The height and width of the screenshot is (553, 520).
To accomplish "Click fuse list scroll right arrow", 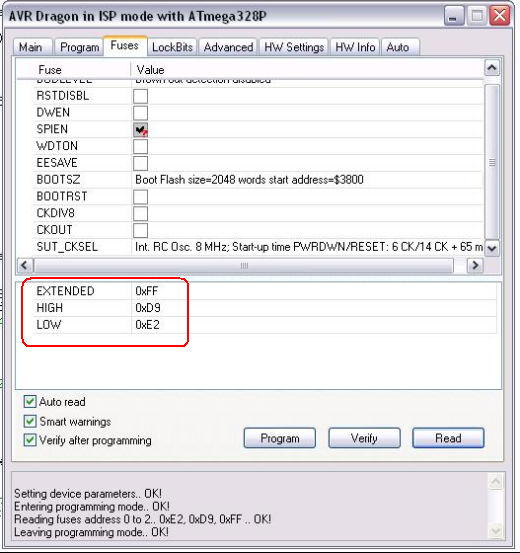I will coord(475,265).
